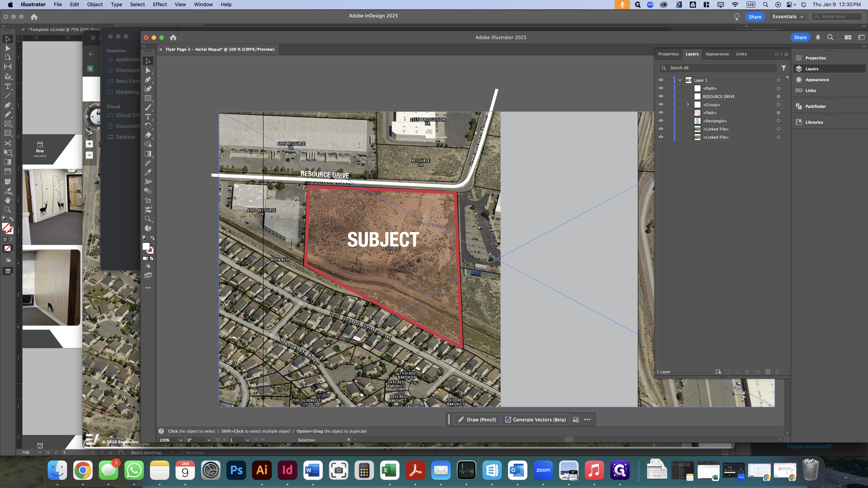Toggle visibility of last <Linked File> item
The height and width of the screenshot is (488, 868).
[x=661, y=137]
